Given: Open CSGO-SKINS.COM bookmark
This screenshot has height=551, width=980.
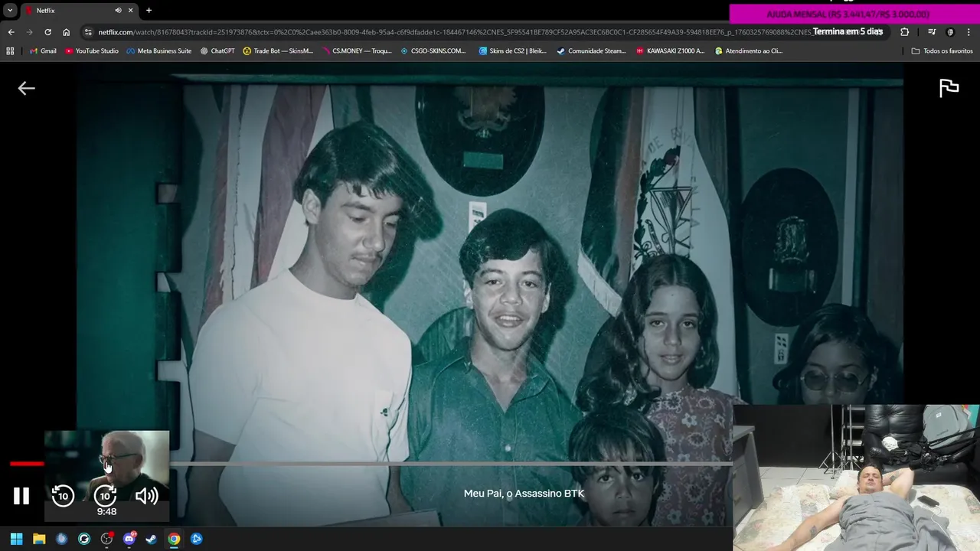Looking at the screenshot, I should (433, 51).
